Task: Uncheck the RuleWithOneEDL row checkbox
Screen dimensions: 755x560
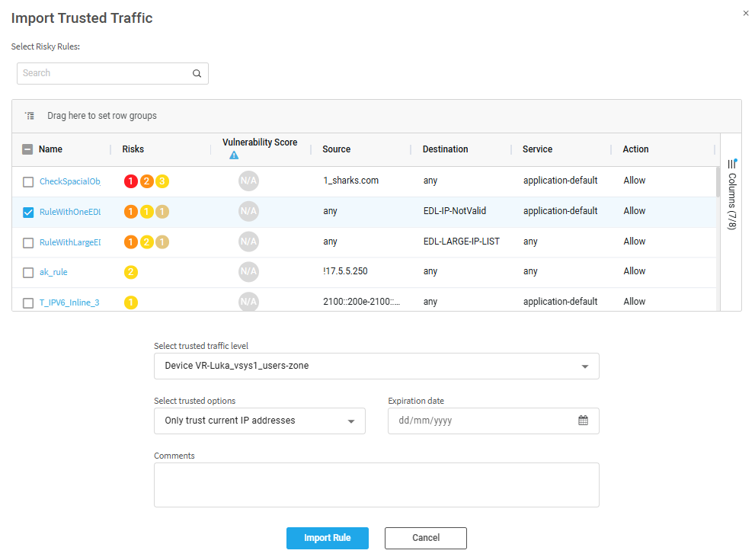Action: 28,212
